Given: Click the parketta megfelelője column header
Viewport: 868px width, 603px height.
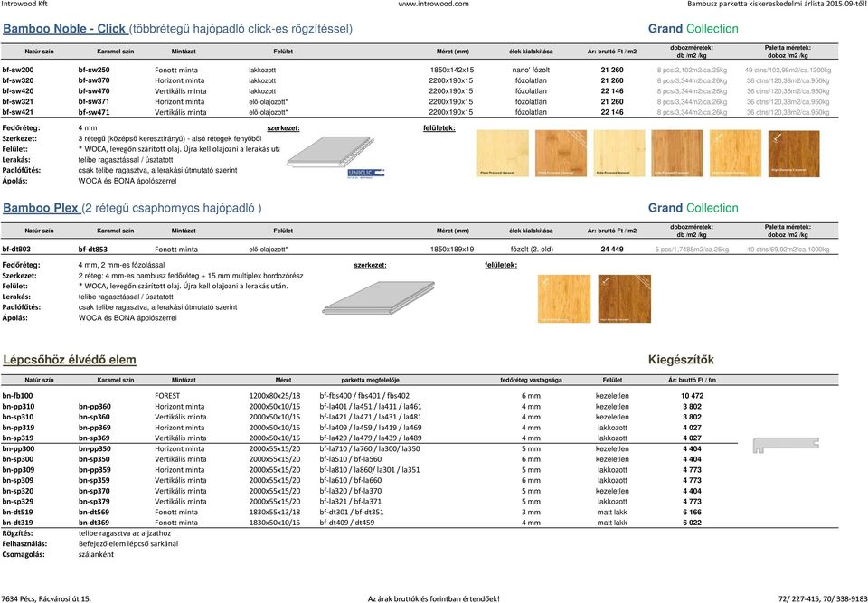Looking at the screenshot, I should coord(371,380).
